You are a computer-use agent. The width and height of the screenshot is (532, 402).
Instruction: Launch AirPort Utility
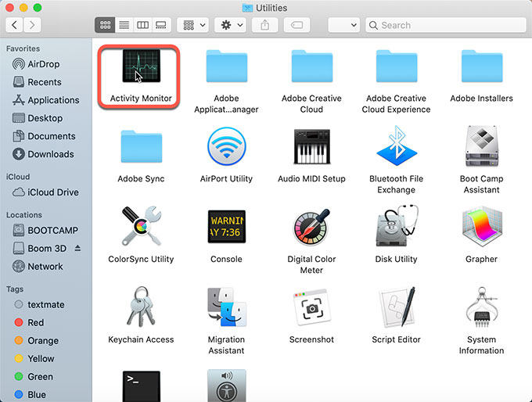point(227,146)
